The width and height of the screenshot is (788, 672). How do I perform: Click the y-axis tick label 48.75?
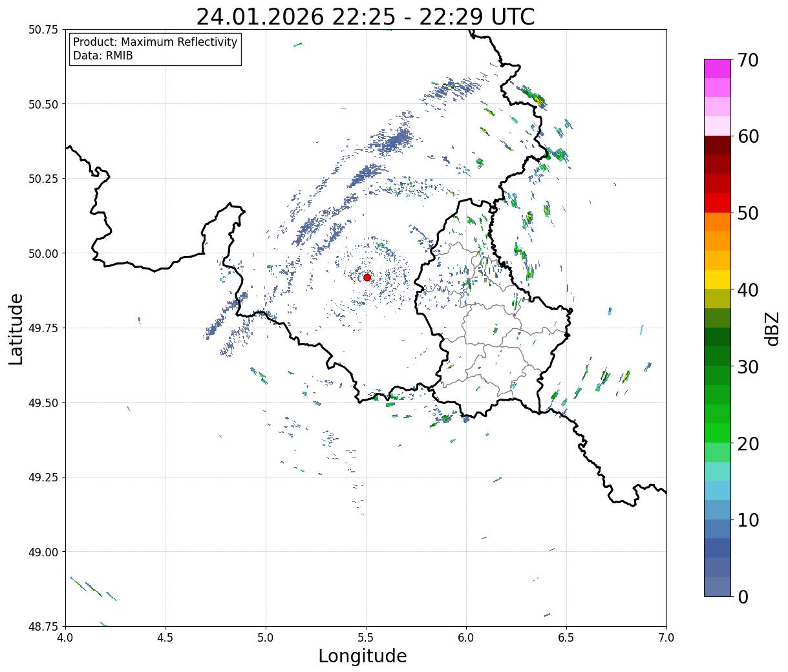point(43,627)
